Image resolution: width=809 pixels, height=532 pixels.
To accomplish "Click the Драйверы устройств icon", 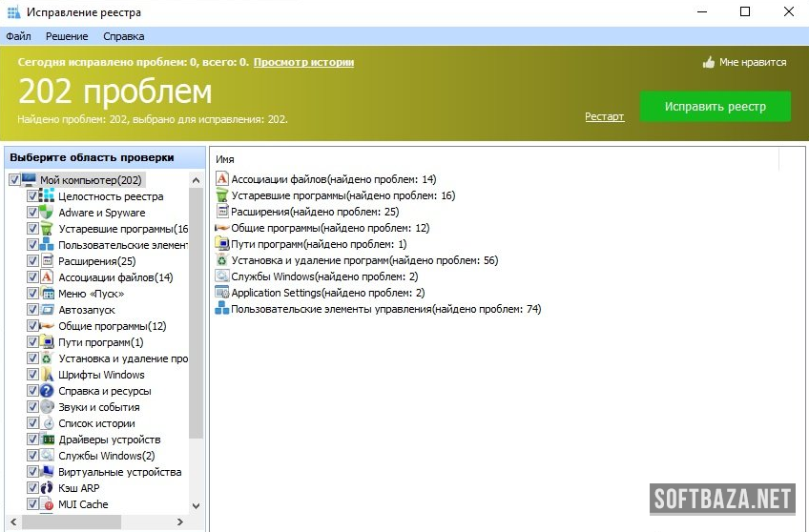I will (x=48, y=440).
